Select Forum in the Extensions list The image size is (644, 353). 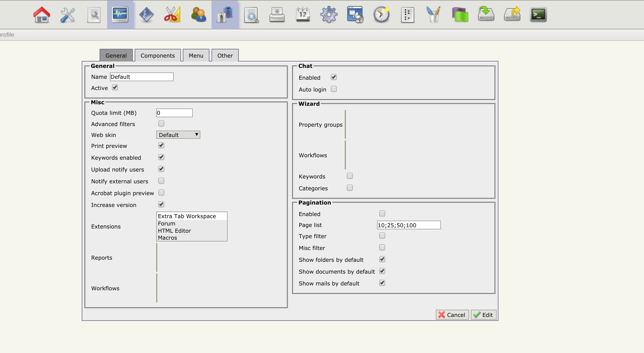tap(167, 224)
